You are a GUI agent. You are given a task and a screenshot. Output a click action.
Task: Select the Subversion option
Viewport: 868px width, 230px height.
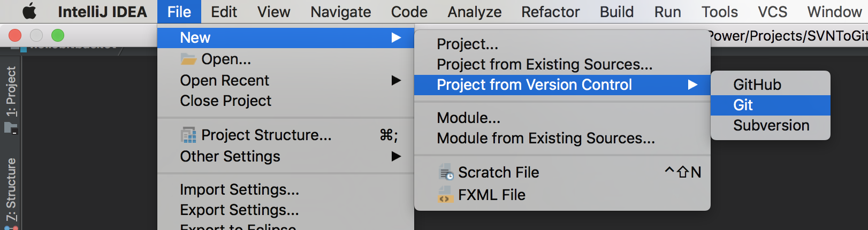tap(771, 125)
